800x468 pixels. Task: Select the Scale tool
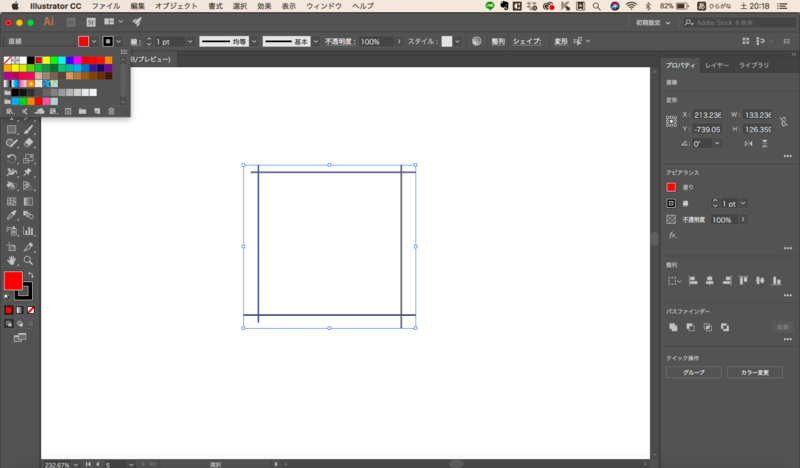[28, 159]
